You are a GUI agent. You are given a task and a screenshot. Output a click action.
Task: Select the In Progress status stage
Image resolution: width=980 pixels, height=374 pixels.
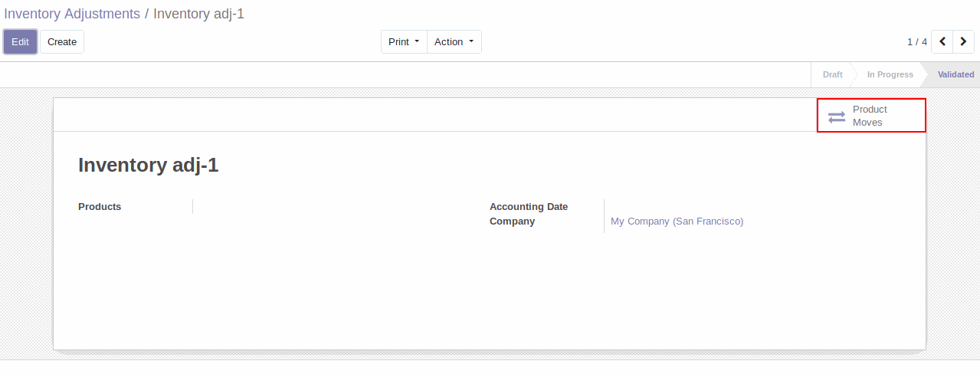pos(890,74)
